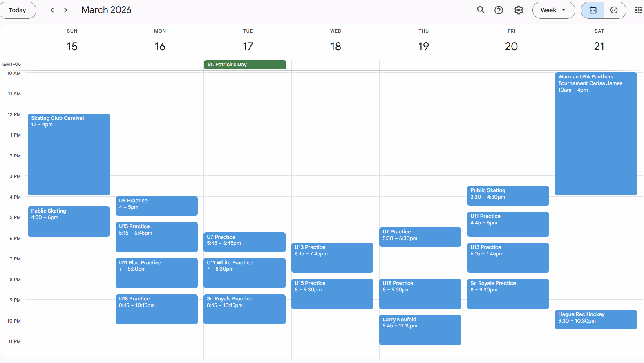Go to next week arrow
The image size is (644, 363).
(x=66, y=10)
